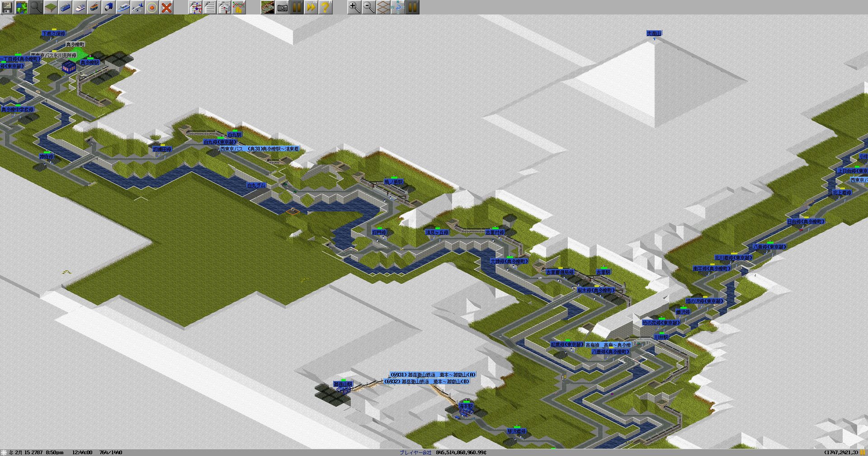Open the terrain landscaping tools icon
The image size is (868, 456).
pyautogui.click(x=51, y=7)
